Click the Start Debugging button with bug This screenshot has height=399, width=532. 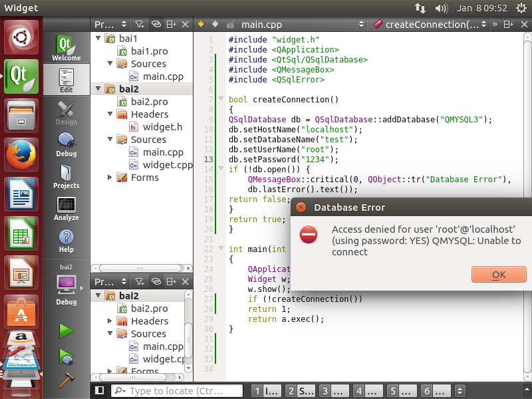click(66, 357)
